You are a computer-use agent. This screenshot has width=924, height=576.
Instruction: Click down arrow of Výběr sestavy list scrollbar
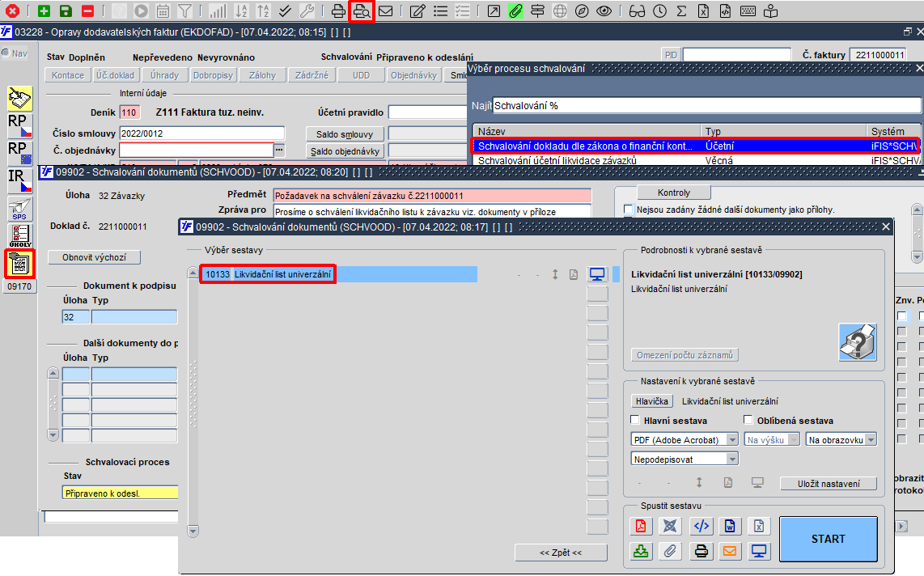(193, 532)
